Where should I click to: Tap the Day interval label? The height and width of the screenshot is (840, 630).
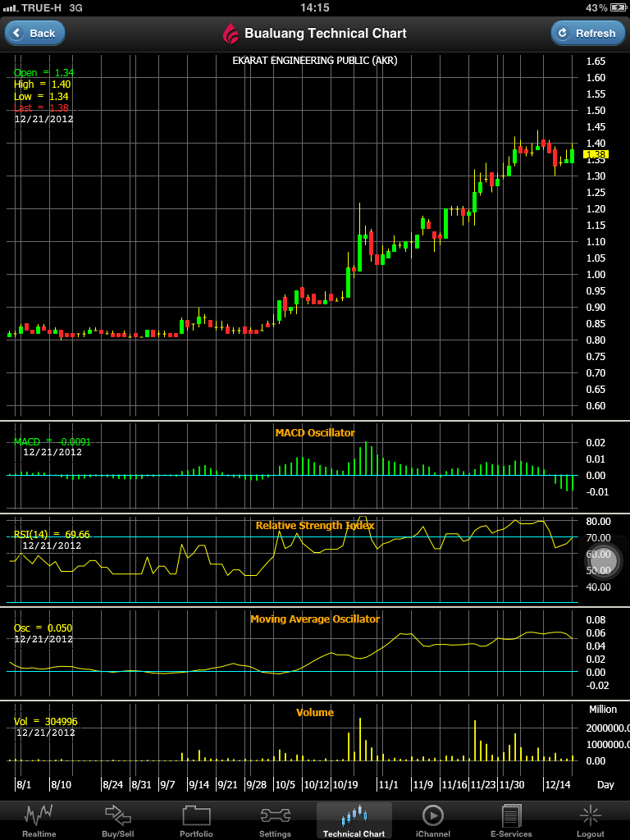pos(606,785)
